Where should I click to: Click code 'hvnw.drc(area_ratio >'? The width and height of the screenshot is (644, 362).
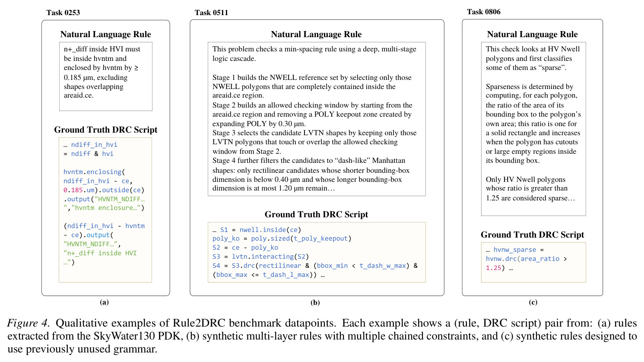pyautogui.click(x=527, y=259)
